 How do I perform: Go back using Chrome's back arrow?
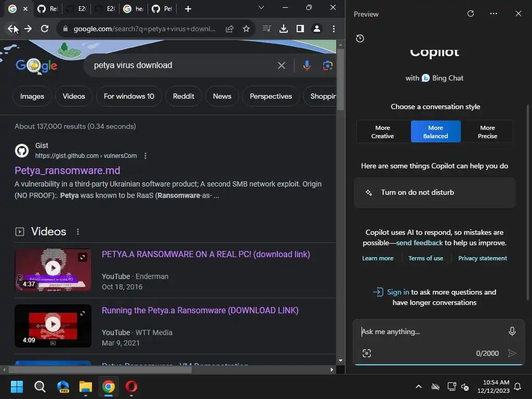12,29
